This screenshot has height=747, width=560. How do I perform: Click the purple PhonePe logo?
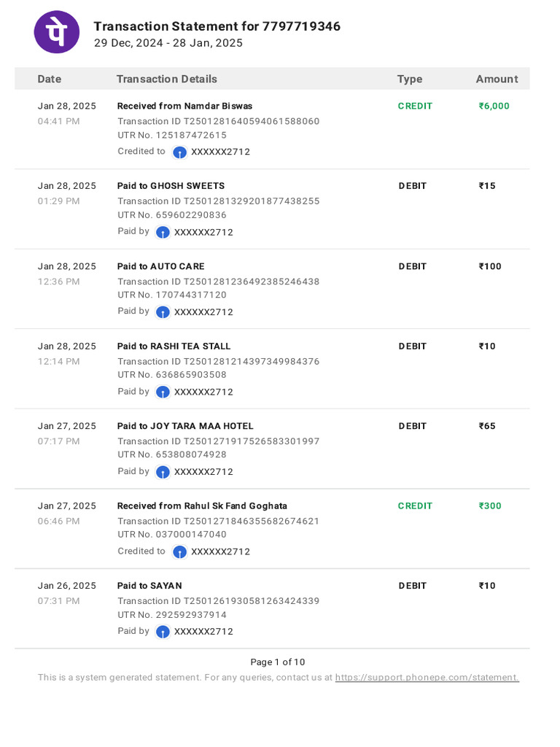coord(57,32)
